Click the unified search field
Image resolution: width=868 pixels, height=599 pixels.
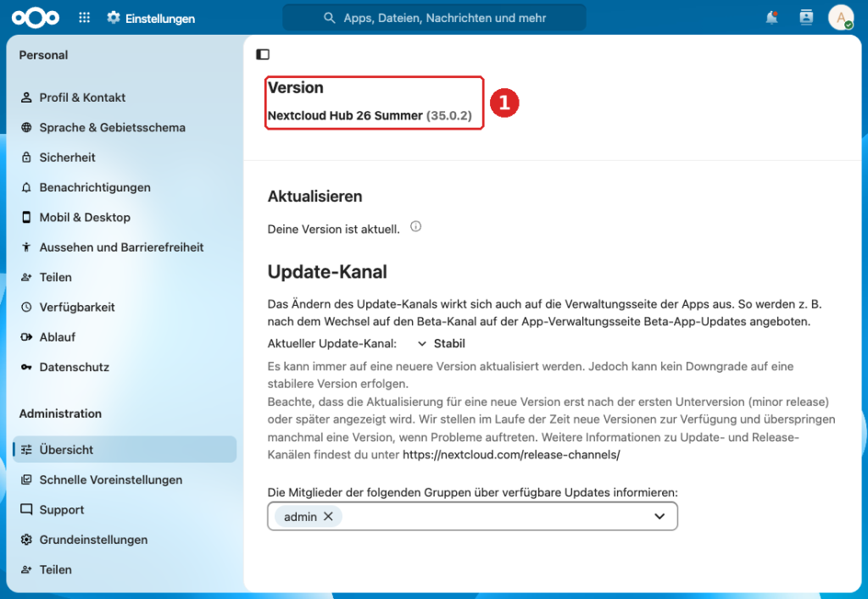(435, 18)
